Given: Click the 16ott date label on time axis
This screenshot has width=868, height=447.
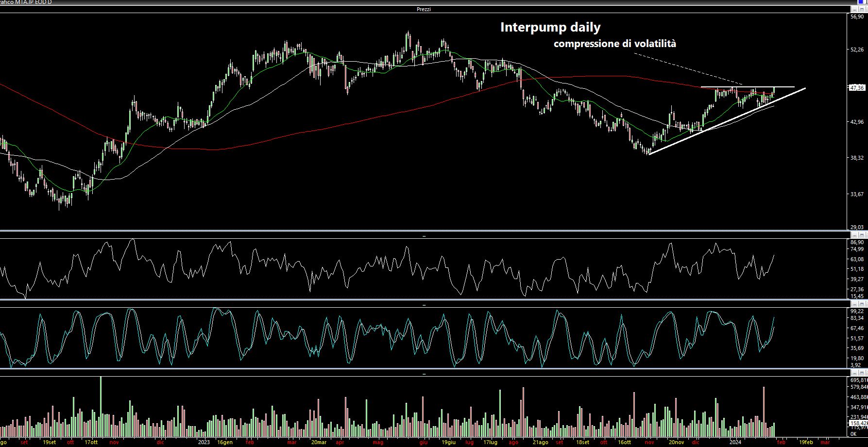Looking at the screenshot, I should (x=625, y=442).
